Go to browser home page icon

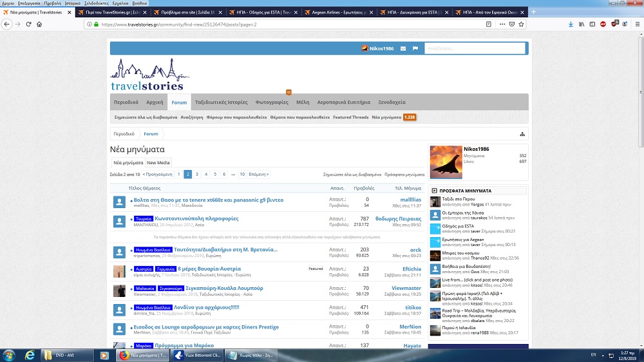40,24
